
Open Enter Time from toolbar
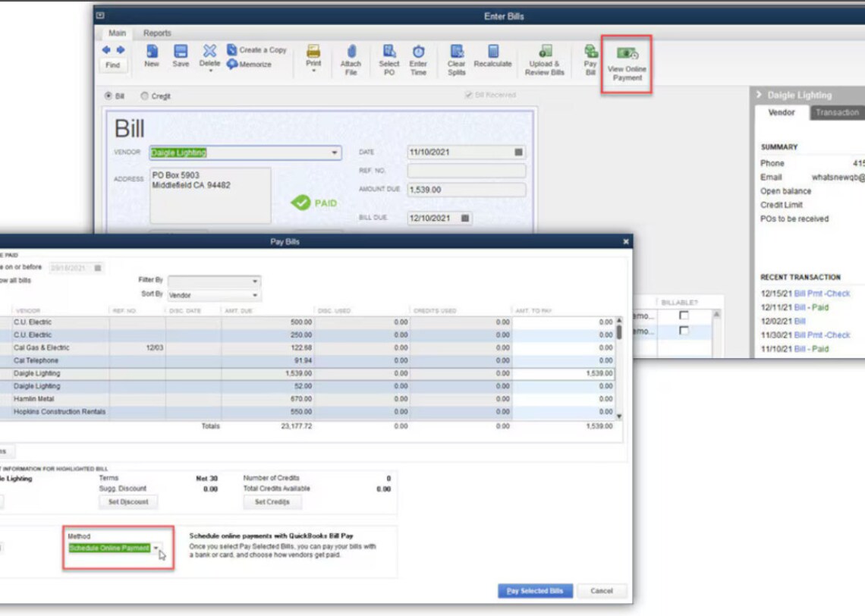(x=418, y=60)
